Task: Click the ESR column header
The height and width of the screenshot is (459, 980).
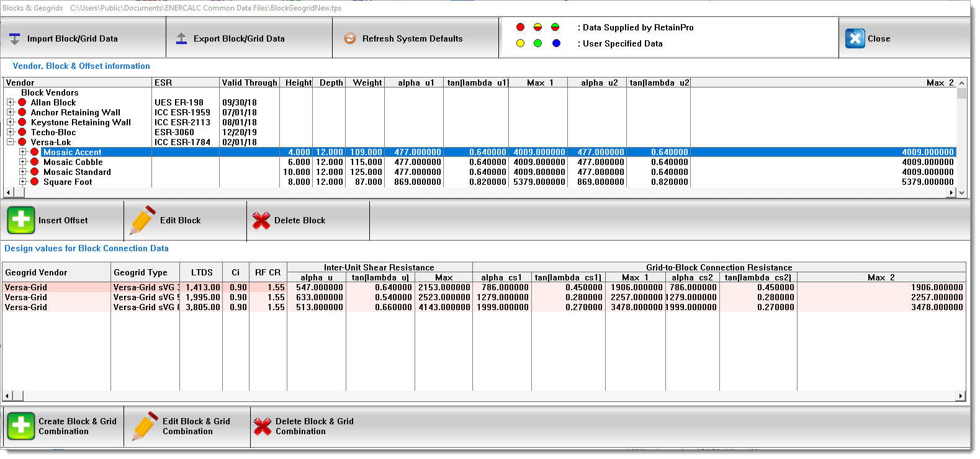Action: point(186,82)
